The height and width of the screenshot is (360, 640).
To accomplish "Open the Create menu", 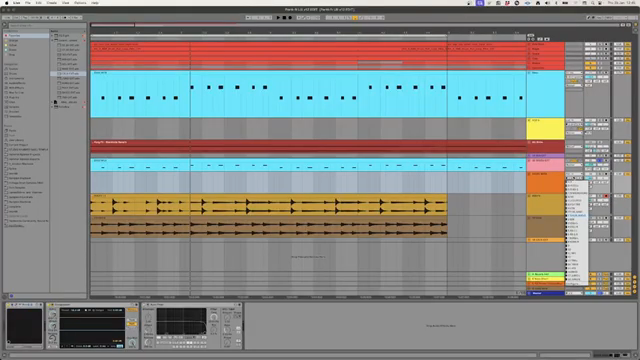I will (52, 3).
